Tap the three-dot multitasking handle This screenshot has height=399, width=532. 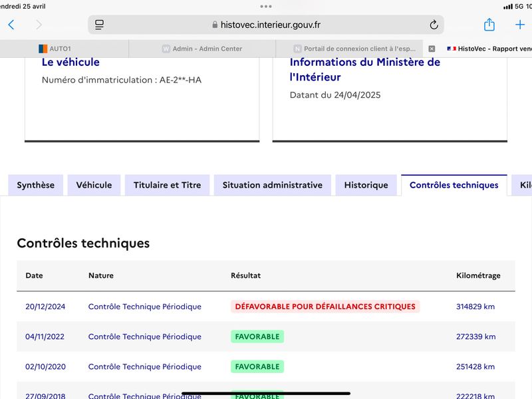[266, 6]
